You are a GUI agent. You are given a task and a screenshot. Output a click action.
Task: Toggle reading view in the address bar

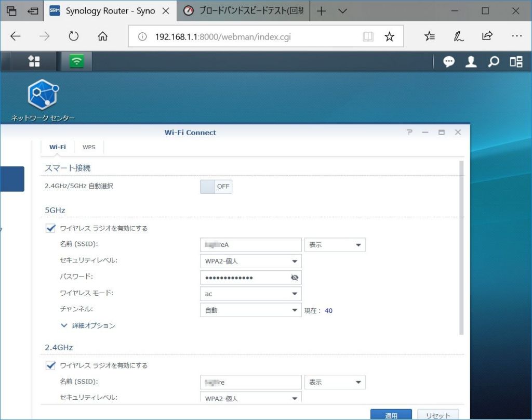coord(368,37)
